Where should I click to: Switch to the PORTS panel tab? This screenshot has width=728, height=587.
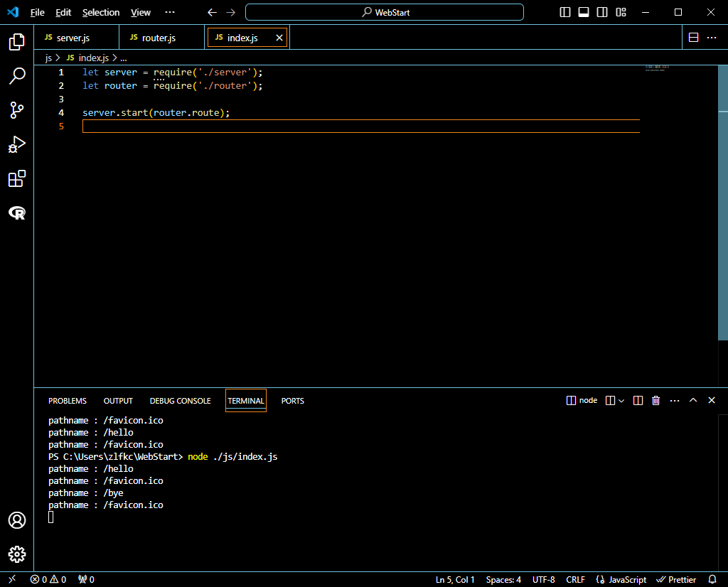pos(292,401)
